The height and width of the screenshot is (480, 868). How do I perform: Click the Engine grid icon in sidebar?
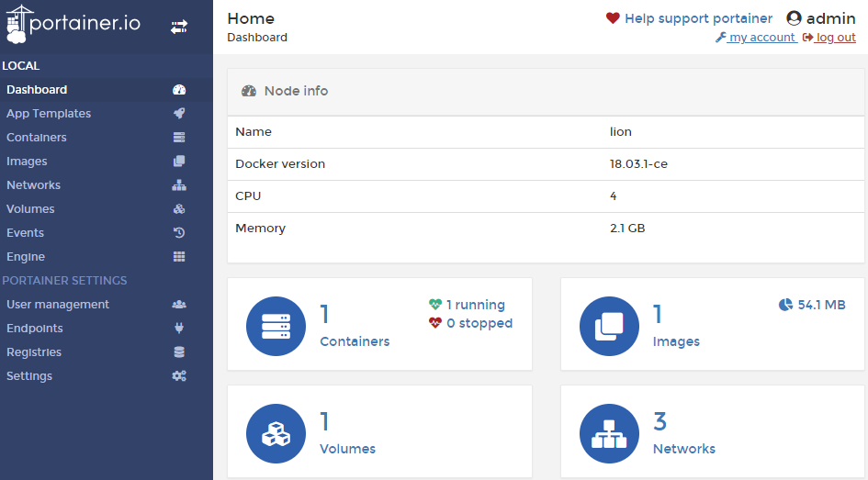179,257
